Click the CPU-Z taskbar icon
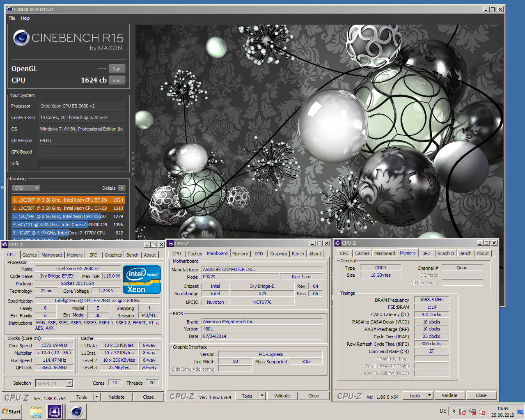 (55, 412)
